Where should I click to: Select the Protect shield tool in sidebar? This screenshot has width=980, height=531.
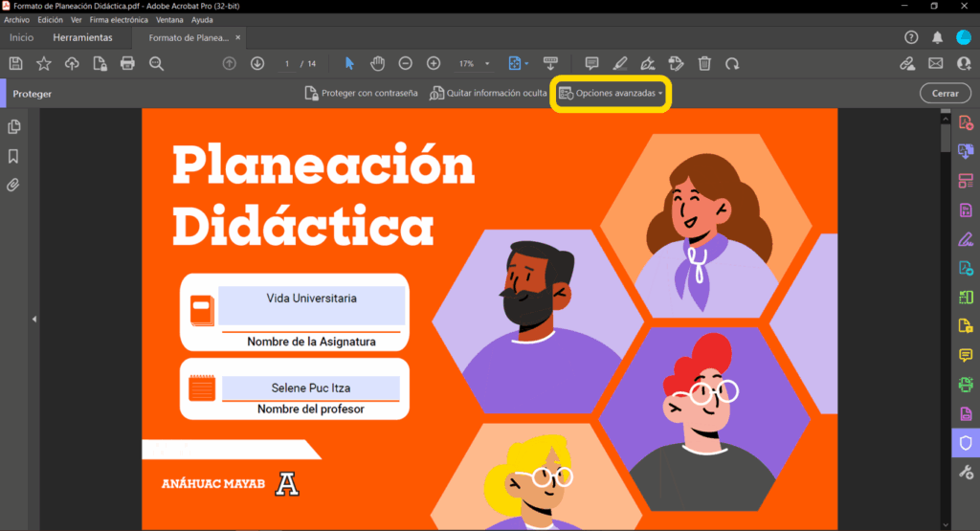coord(966,443)
